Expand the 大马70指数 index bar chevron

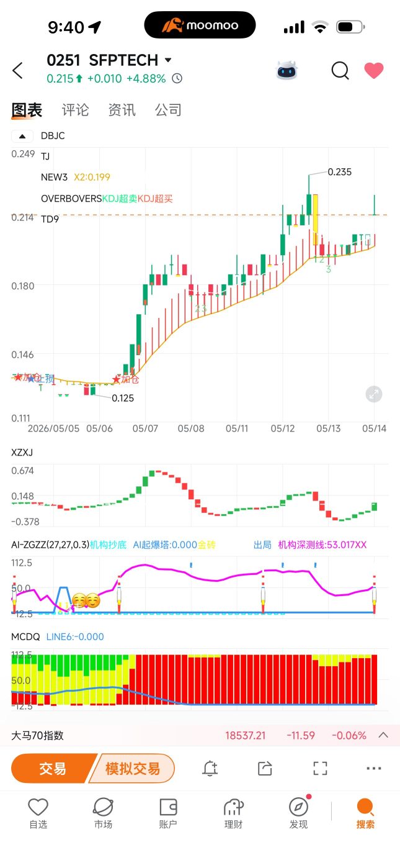click(x=383, y=735)
